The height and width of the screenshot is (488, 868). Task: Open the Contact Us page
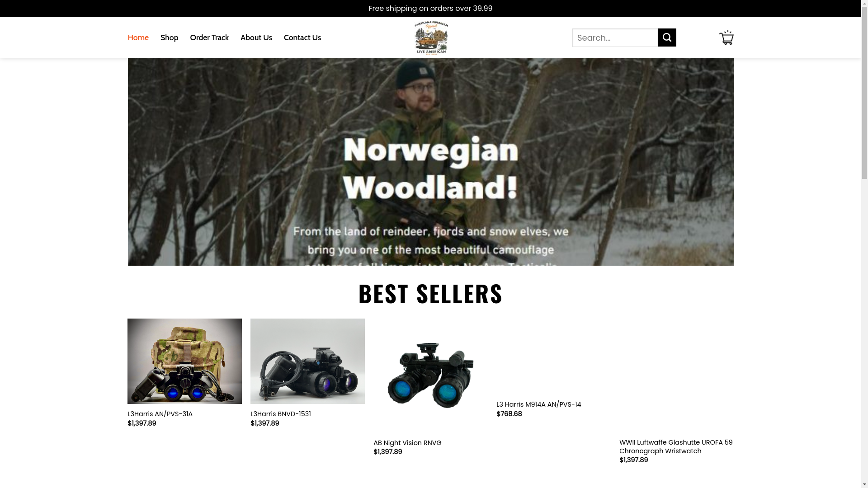[302, 38]
